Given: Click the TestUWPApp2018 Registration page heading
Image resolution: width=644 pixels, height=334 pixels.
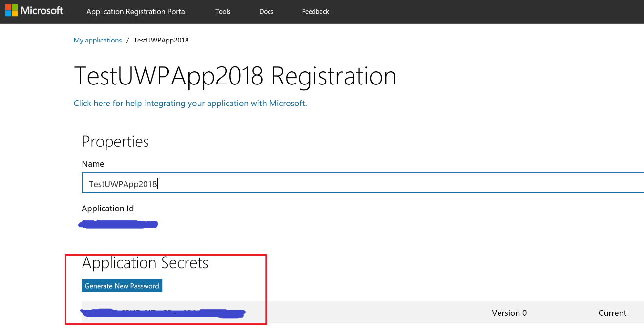Looking at the screenshot, I should click(x=235, y=76).
